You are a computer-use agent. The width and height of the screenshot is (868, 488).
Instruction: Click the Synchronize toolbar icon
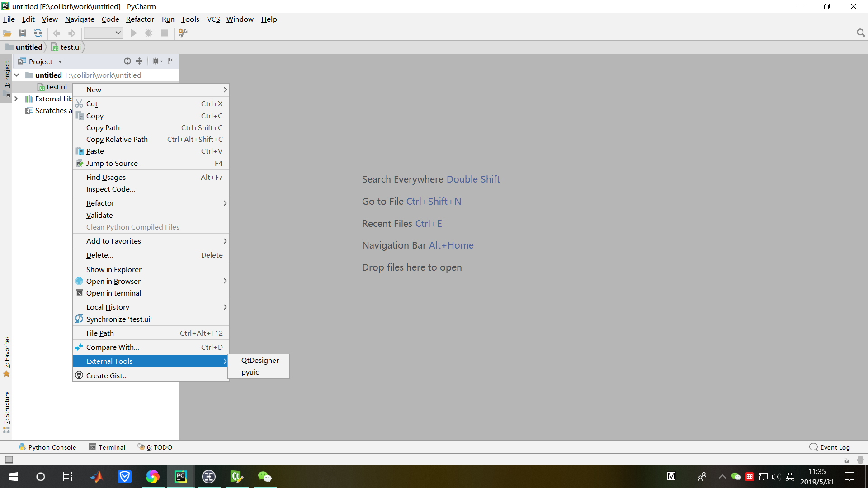coord(38,33)
